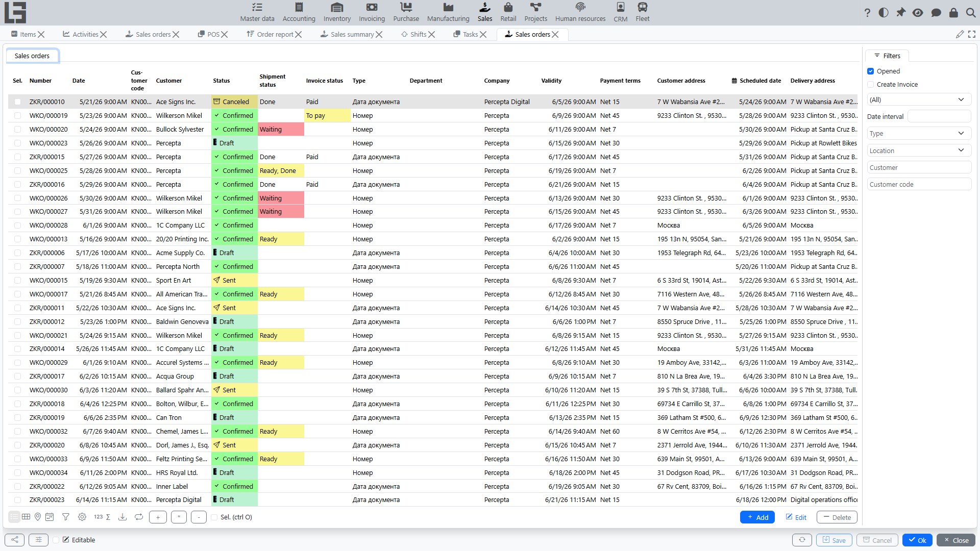Click the Customer filter input field

919,167
